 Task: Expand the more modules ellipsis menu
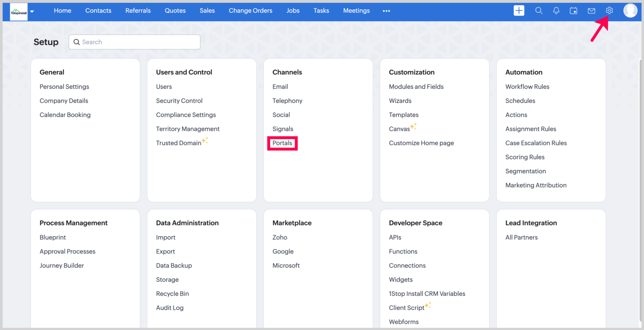click(386, 11)
